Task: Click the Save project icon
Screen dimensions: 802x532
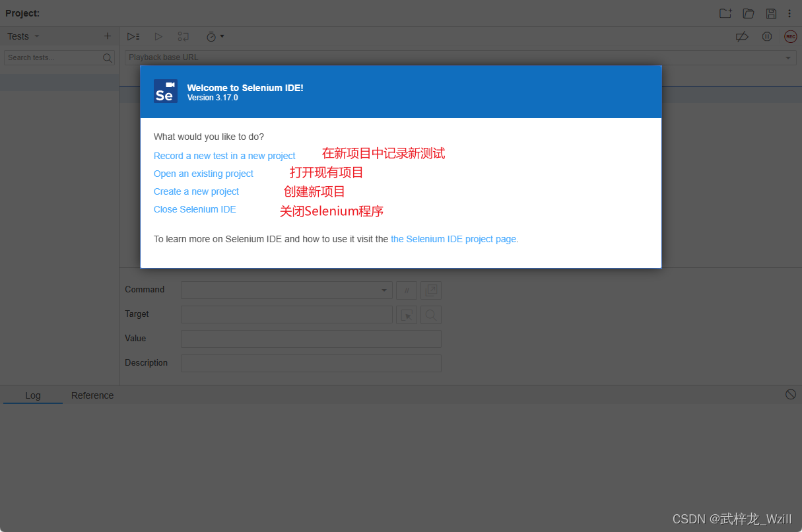Action: coord(772,13)
